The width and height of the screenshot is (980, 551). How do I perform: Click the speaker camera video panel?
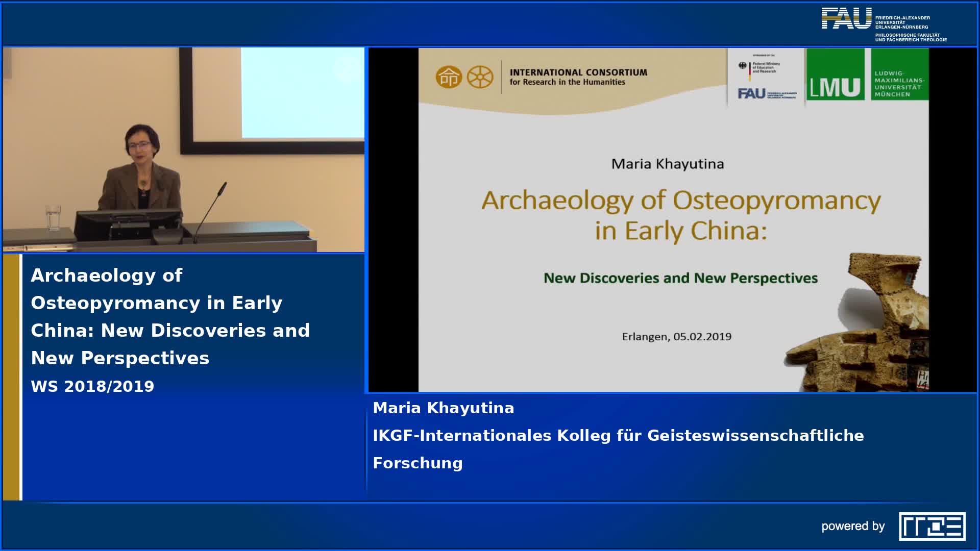184,149
